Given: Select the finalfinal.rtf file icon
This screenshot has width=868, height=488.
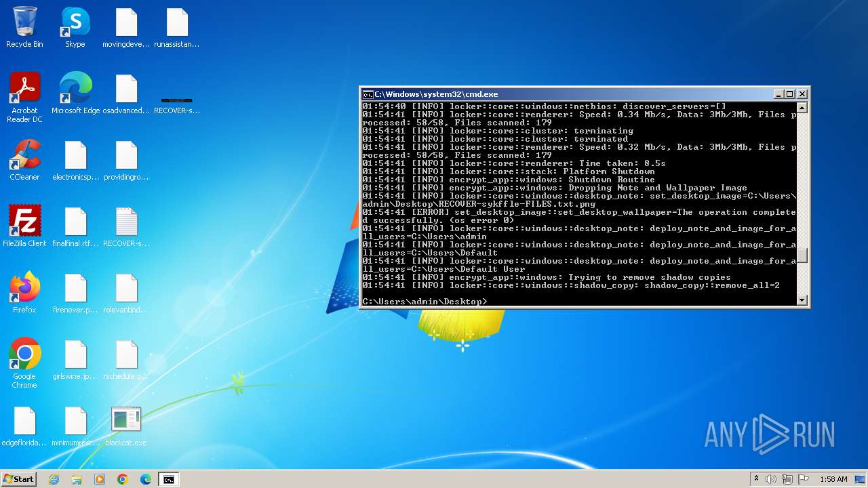Looking at the screenshot, I should pyautogui.click(x=75, y=226).
